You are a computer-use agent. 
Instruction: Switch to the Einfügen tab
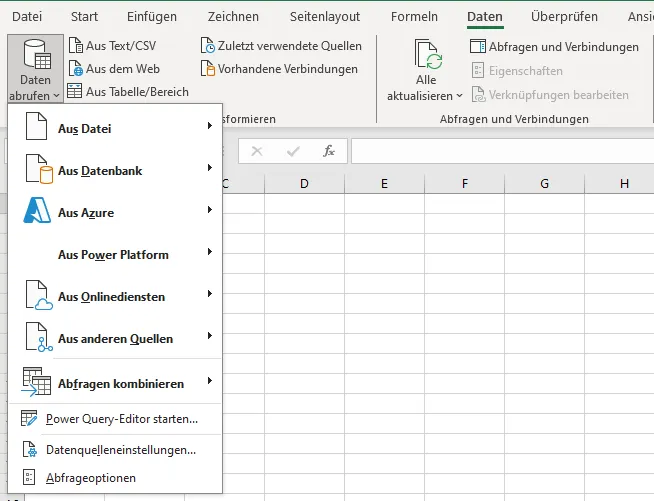(152, 17)
